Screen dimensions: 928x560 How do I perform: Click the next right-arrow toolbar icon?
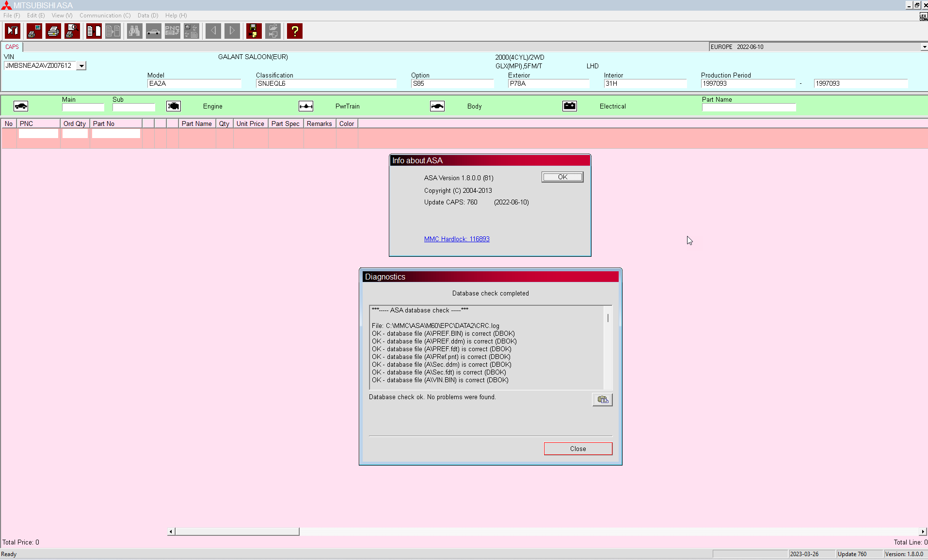[x=232, y=31]
